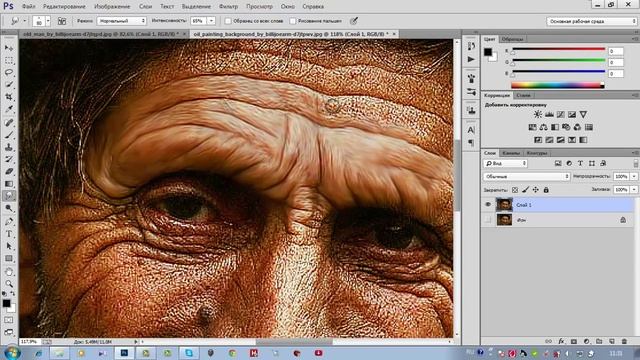Add a Color Balance adjustment
This screenshot has height=360, width=640.
tap(544, 127)
